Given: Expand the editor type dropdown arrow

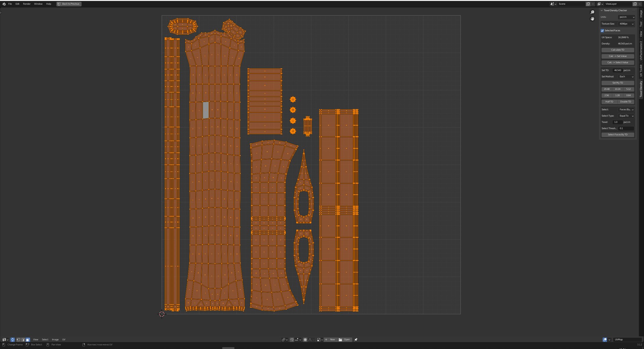Looking at the screenshot, I should click(8, 340).
